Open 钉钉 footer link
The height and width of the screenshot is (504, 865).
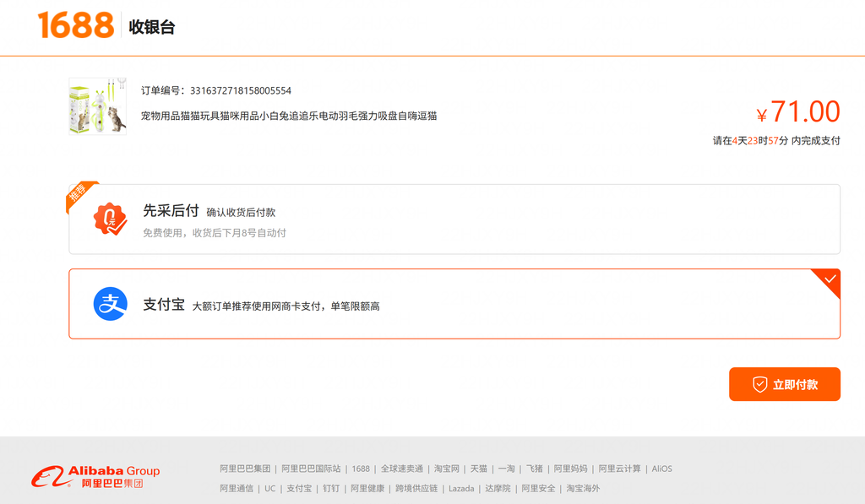click(x=331, y=489)
